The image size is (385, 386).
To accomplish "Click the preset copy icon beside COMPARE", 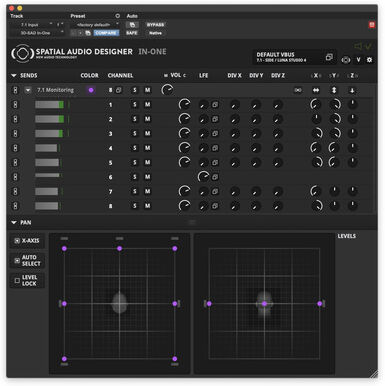I will (x=88, y=33).
